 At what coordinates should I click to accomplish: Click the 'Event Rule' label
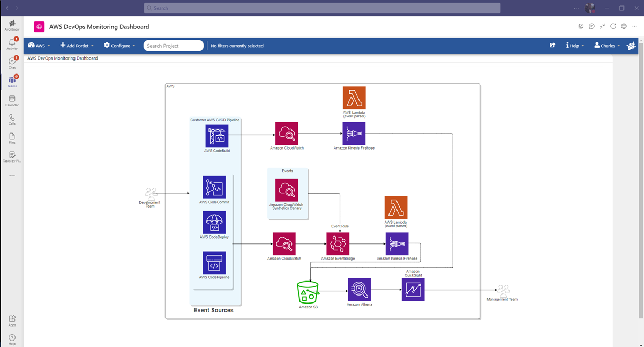pos(340,226)
